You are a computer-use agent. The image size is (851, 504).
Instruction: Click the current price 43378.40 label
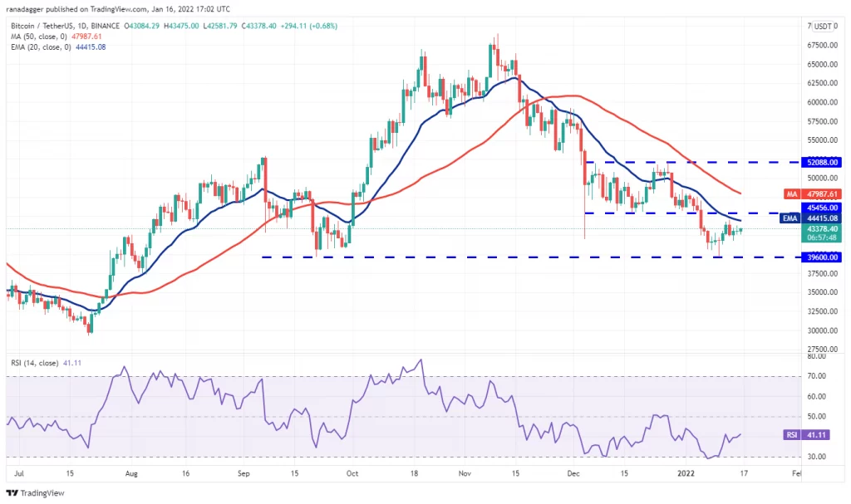[822, 229]
